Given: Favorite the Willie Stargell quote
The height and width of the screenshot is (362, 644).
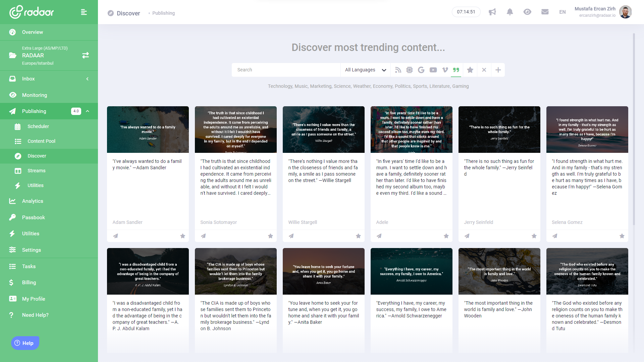Looking at the screenshot, I should point(358,236).
